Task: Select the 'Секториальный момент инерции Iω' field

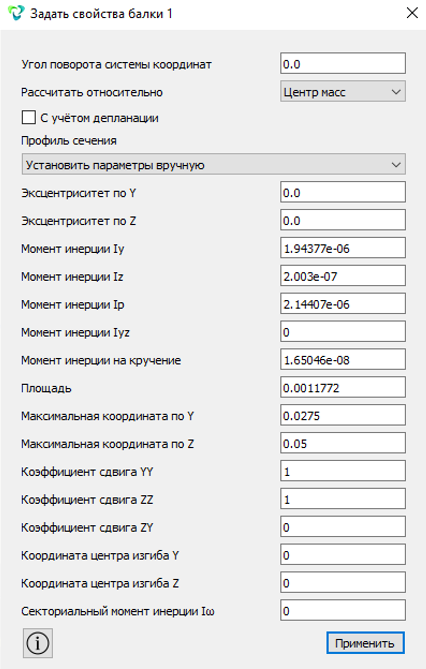Action: 343,611
